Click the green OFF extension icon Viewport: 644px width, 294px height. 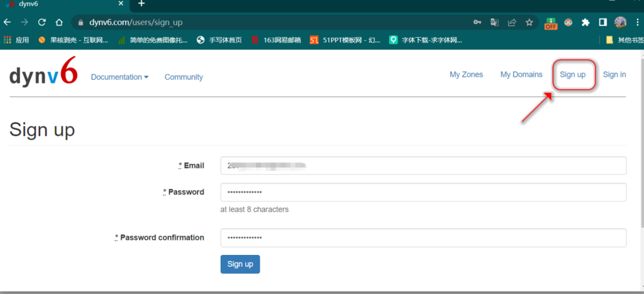[x=551, y=23]
